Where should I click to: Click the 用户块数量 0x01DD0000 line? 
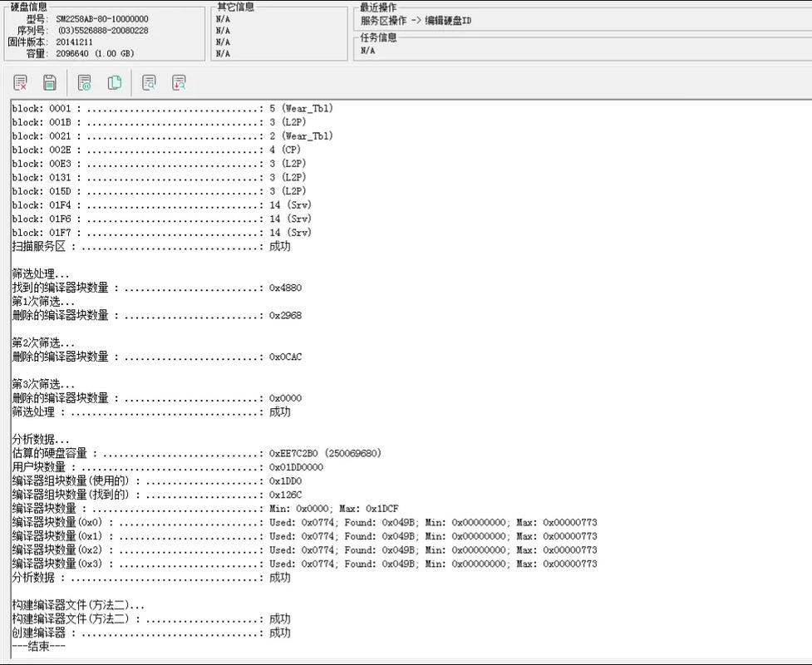(x=168, y=467)
